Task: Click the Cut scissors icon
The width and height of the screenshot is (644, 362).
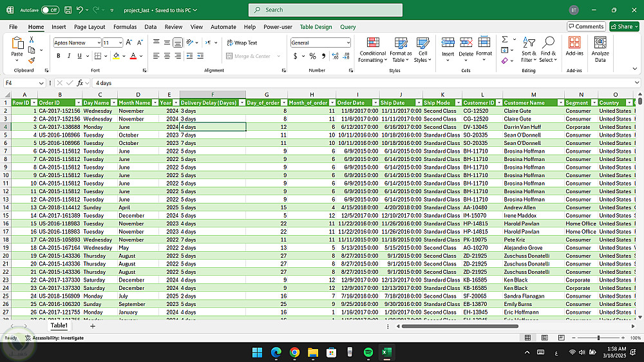Action: tap(32, 40)
